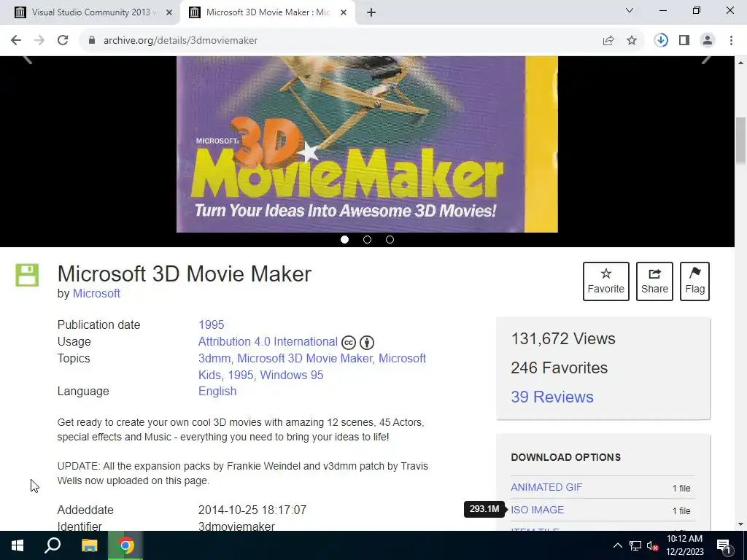Click the forward navigation arrow

coord(39,41)
